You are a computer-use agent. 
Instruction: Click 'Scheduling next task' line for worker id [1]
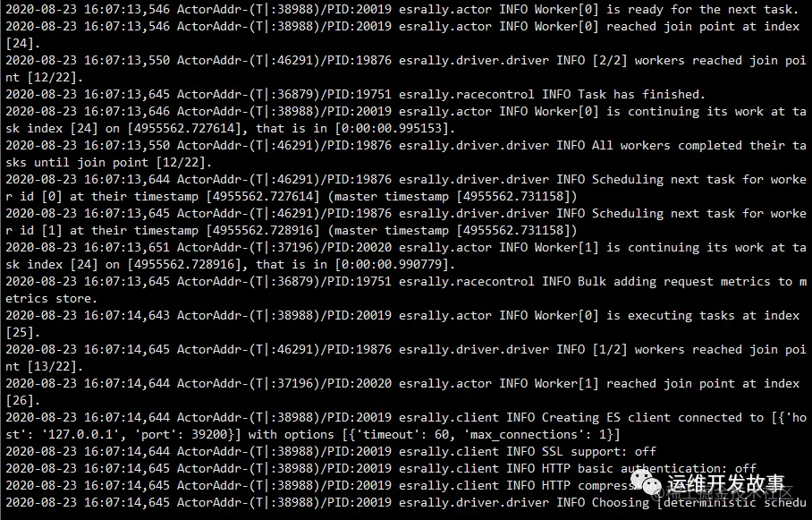tap(405, 222)
